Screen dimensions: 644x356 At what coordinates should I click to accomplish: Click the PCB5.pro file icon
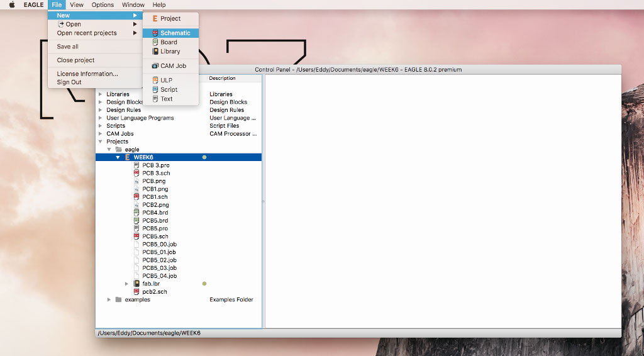136,228
